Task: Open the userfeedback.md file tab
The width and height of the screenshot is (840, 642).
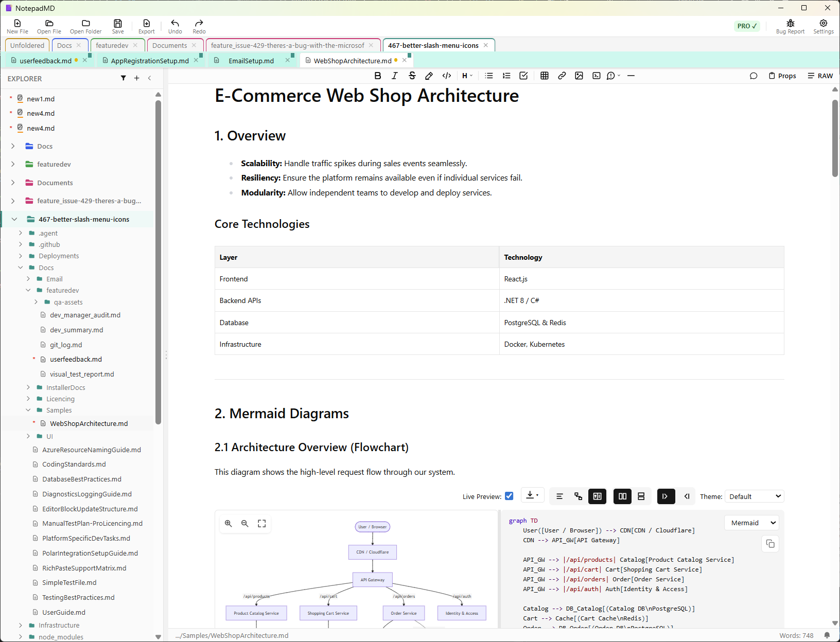Action: click(x=45, y=61)
